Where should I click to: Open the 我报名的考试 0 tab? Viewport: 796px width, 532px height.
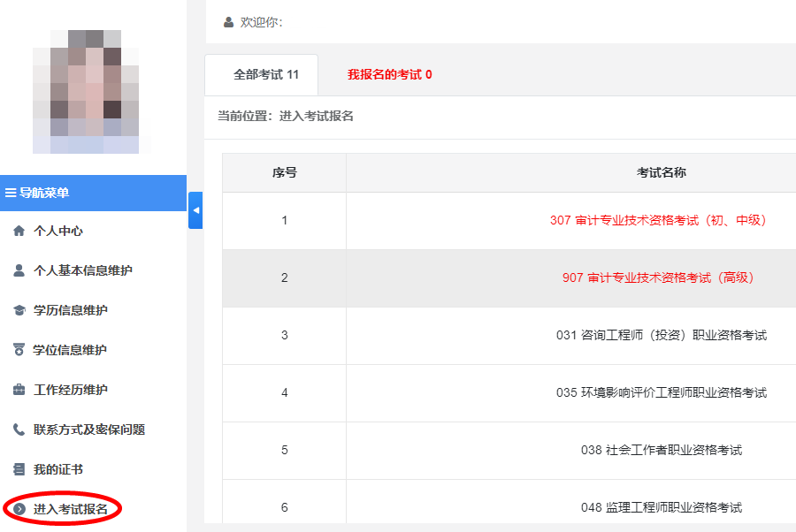[x=389, y=75]
